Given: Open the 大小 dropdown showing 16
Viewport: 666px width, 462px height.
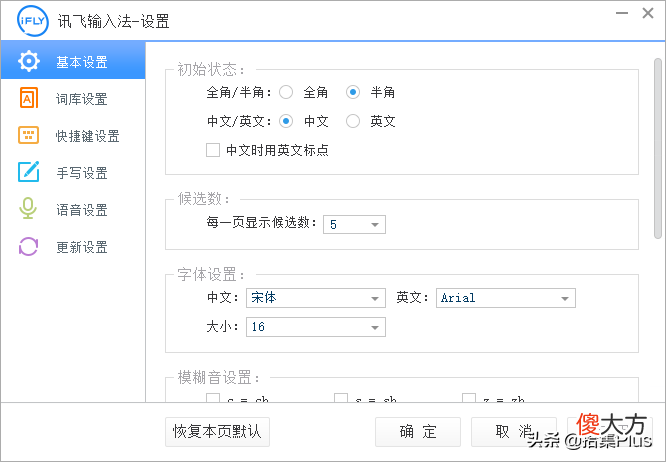Looking at the screenshot, I should point(316,327).
